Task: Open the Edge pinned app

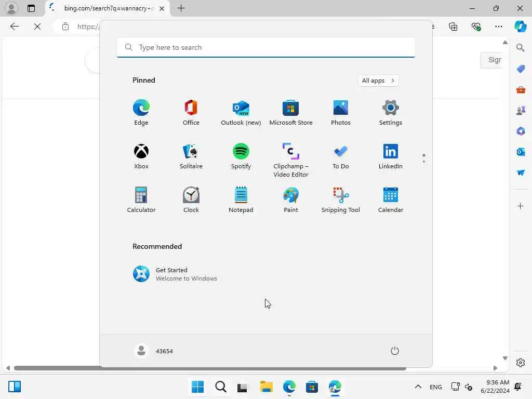Action: pyautogui.click(x=141, y=113)
